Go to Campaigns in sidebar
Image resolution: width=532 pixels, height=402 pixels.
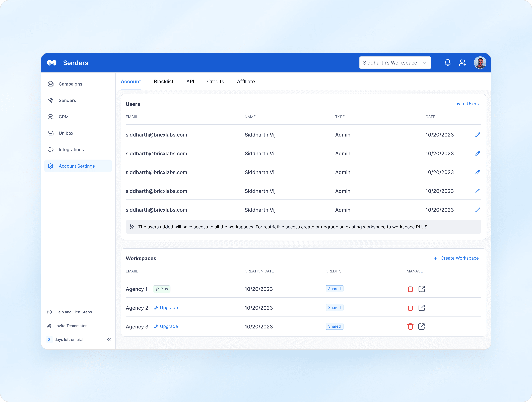70,84
